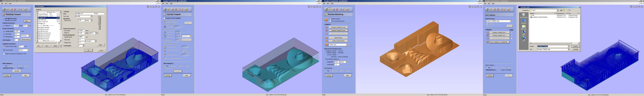This screenshot has height=96, width=644.
Task: Open Escritorio shortcut in Guardar como dialog
Action: click(523, 21)
